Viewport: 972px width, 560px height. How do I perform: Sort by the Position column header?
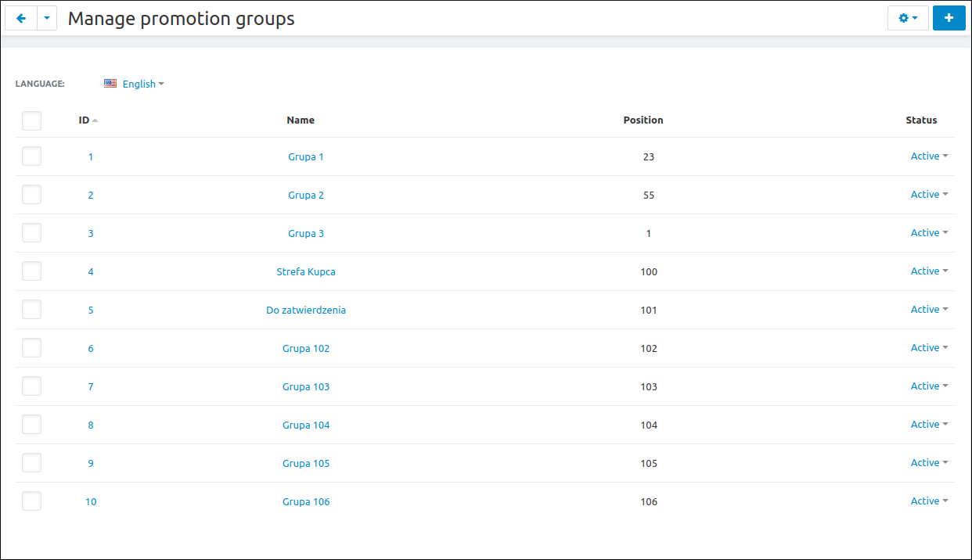click(x=643, y=120)
